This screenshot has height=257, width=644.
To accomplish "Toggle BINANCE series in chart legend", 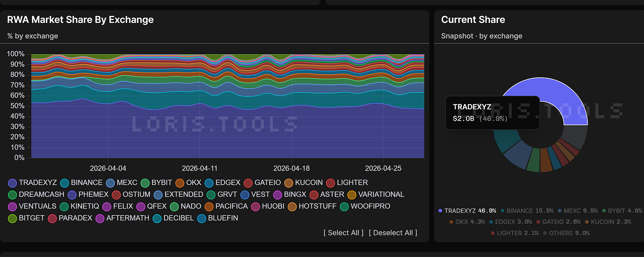I will tap(81, 183).
